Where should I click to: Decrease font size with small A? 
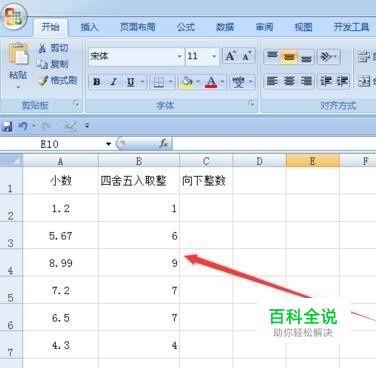pyautogui.click(x=247, y=56)
